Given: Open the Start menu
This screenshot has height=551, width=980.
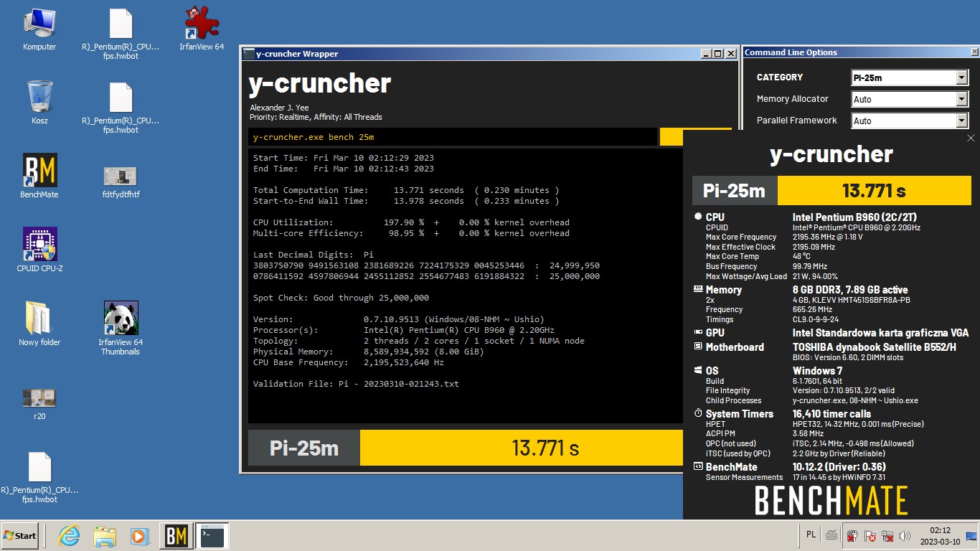Looking at the screenshot, I should tap(19, 535).
